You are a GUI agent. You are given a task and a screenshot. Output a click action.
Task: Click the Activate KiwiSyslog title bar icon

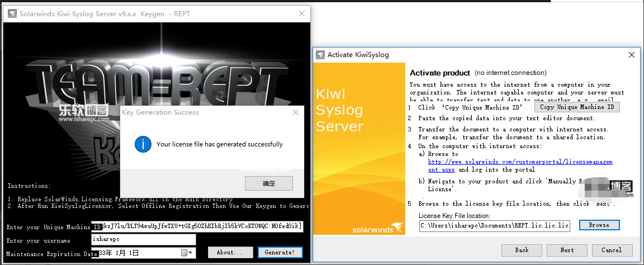pos(320,55)
